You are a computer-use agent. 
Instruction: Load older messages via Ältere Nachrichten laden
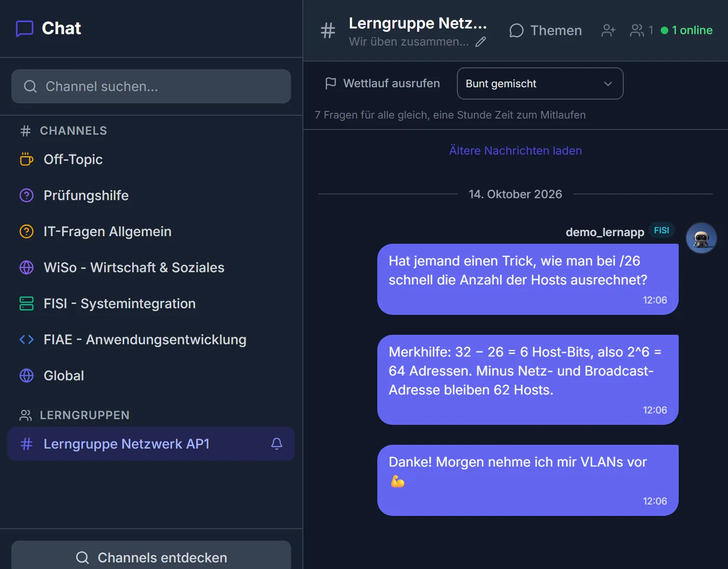point(515,151)
